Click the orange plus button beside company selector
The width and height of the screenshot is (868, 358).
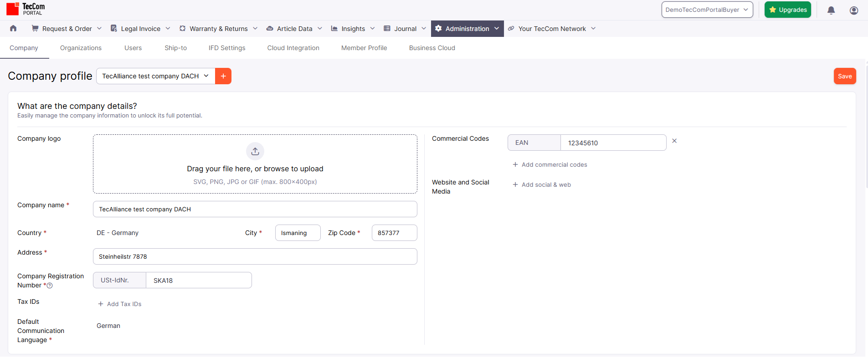click(223, 76)
